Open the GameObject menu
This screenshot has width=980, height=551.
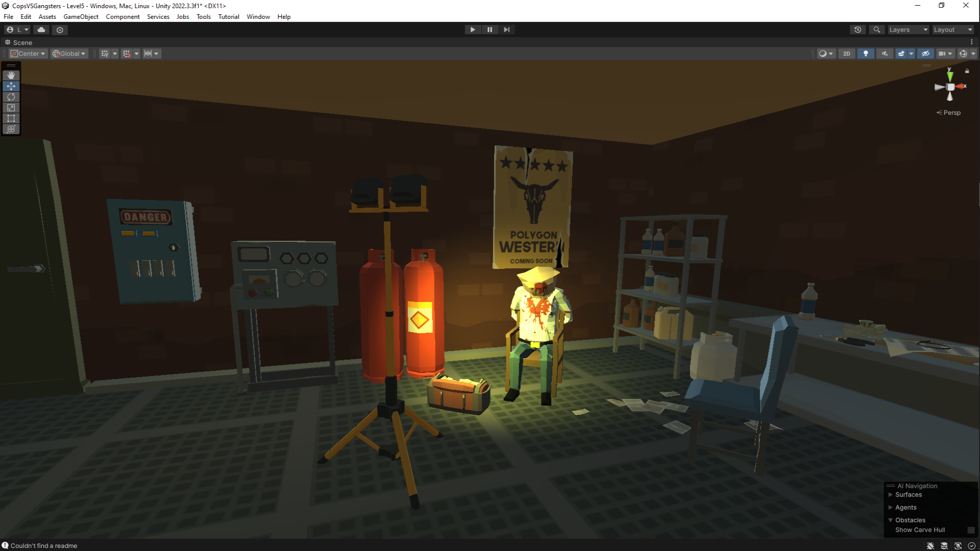click(x=81, y=17)
